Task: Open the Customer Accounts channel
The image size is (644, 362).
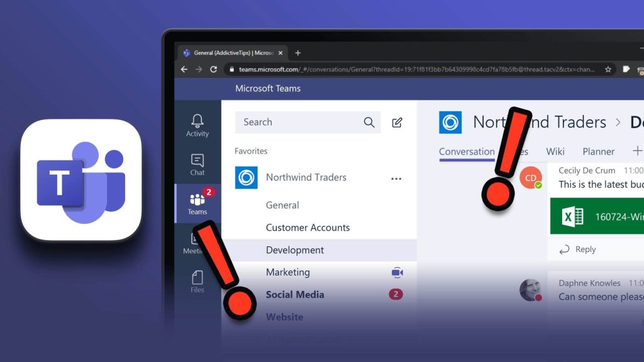Action: point(308,228)
